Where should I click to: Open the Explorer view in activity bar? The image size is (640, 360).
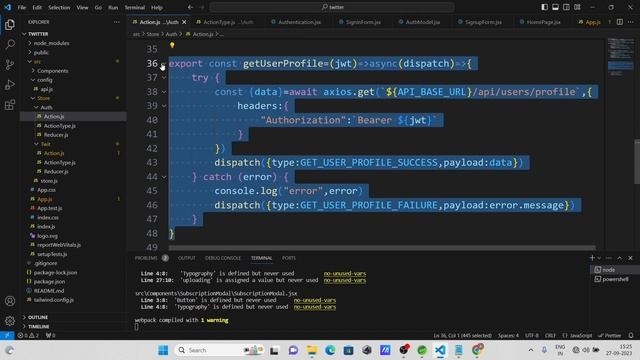pos(10,24)
